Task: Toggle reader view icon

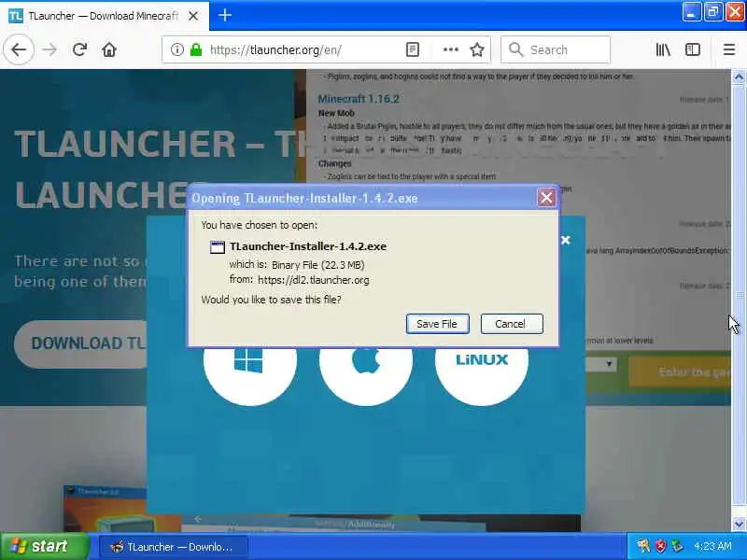Action: click(x=413, y=49)
